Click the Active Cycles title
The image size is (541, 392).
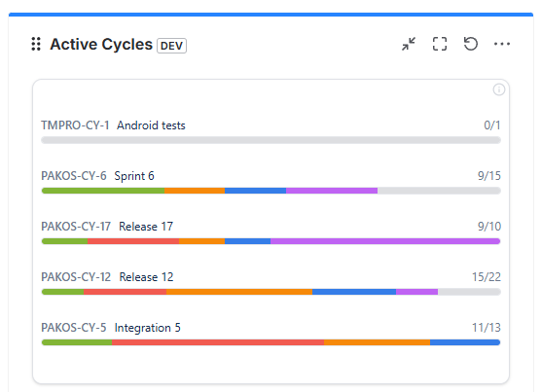pos(101,44)
